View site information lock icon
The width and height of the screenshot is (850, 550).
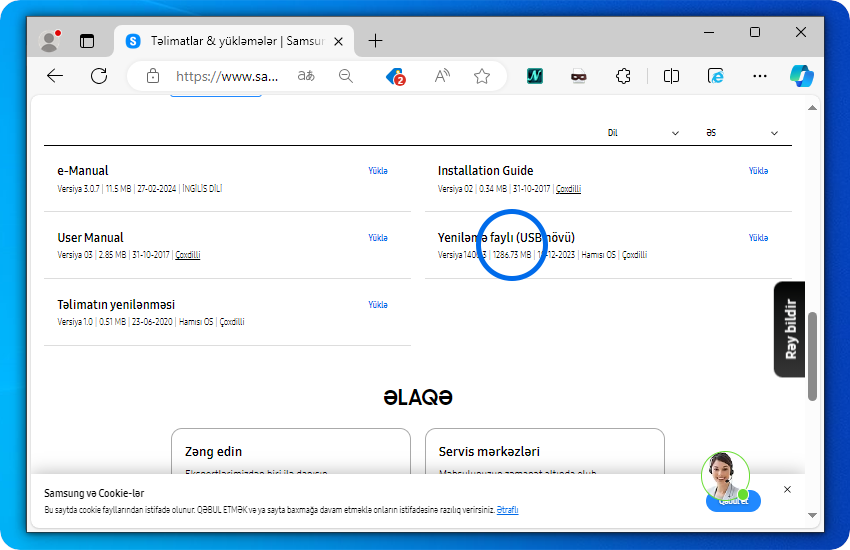click(x=153, y=76)
